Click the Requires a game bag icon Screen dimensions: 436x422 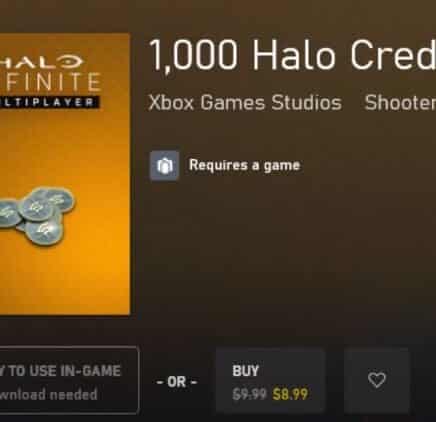click(x=164, y=165)
